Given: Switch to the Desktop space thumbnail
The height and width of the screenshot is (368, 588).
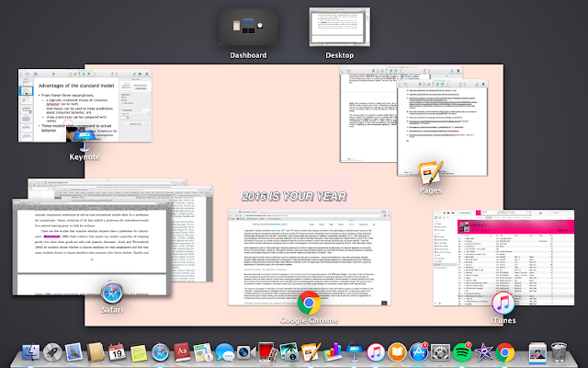Looking at the screenshot, I should coord(340,27).
